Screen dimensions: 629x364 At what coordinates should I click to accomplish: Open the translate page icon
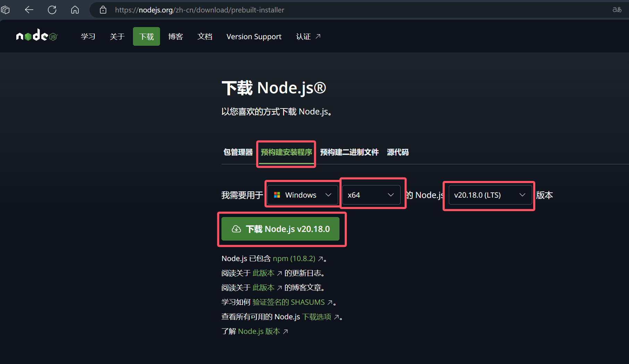tap(617, 10)
